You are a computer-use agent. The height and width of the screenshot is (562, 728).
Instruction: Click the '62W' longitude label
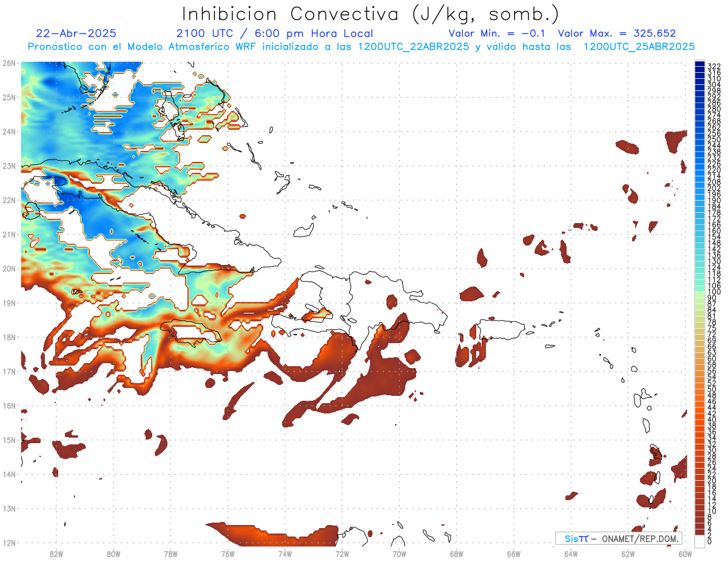(x=628, y=554)
